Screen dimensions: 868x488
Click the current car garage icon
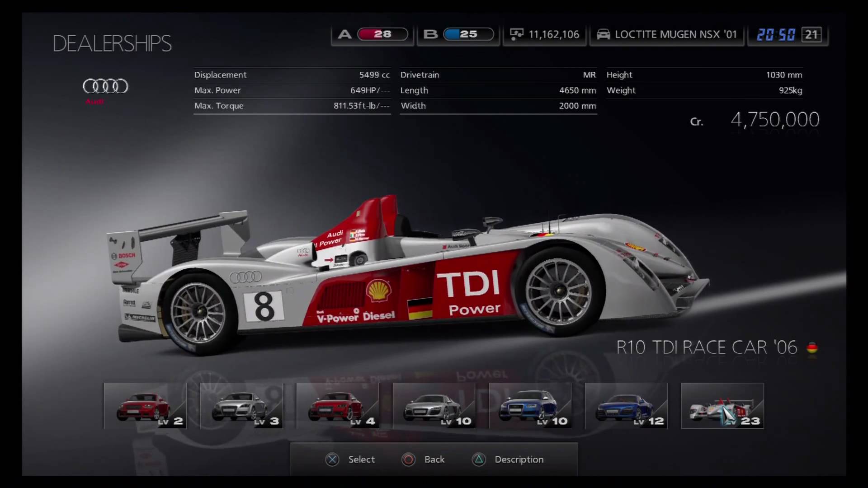603,34
